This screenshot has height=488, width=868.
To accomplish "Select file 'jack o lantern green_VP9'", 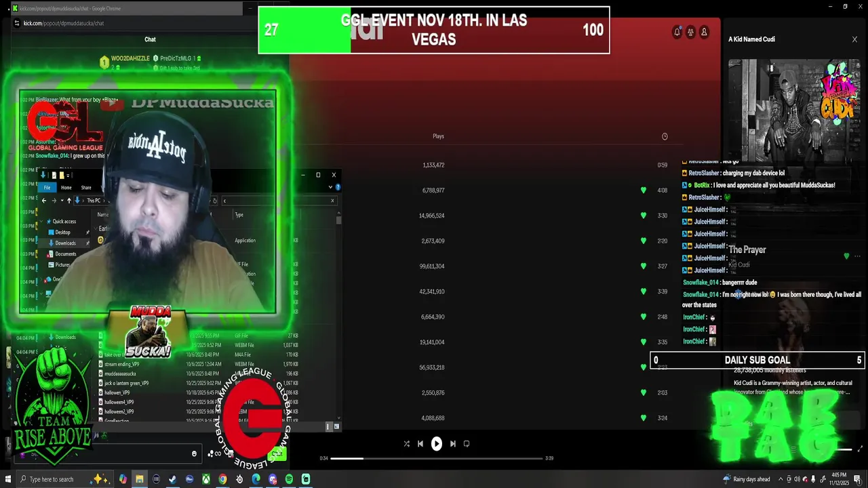I will click(126, 383).
